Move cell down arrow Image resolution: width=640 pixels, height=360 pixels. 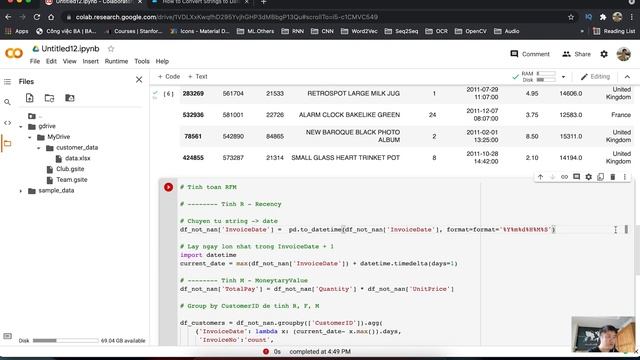point(552,177)
